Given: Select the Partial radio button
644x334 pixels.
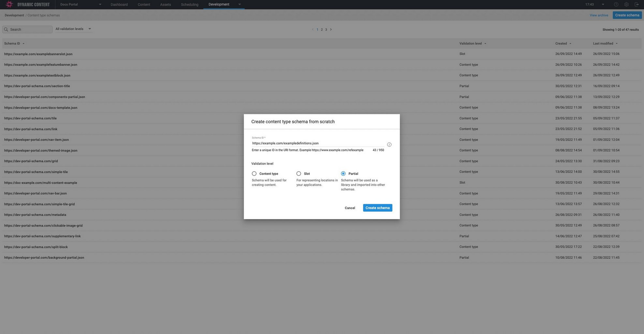Looking at the screenshot, I should (x=343, y=174).
